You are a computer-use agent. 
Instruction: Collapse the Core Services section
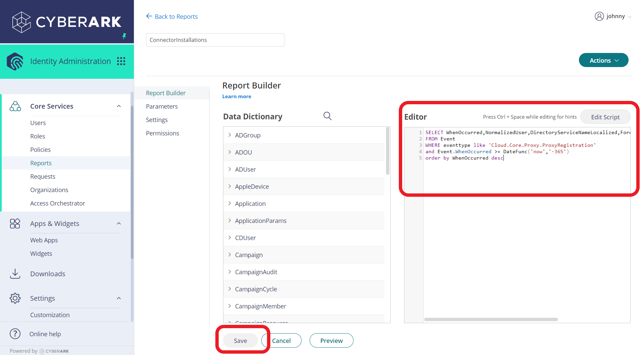(x=119, y=106)
